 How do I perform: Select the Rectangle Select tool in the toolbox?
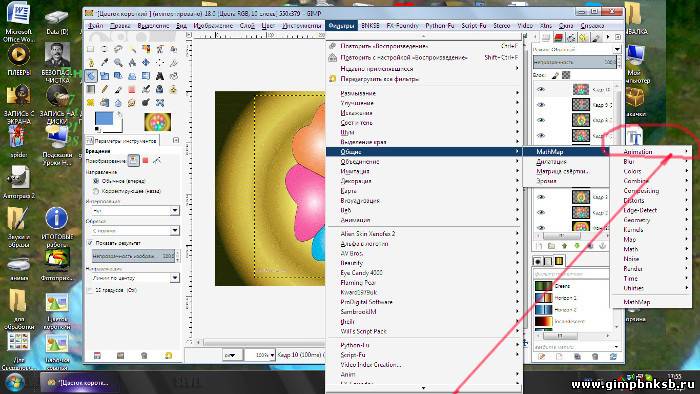click(x=91, y=49)
